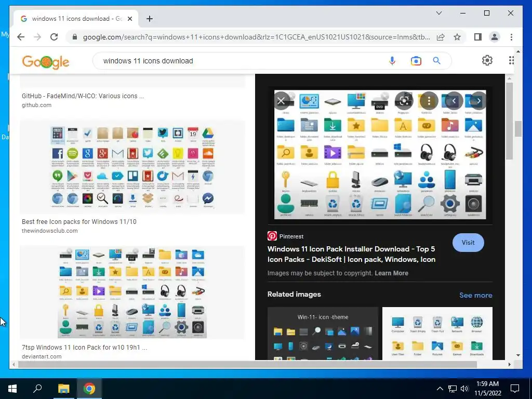This screenshot has height=399, width=532.
Task: Search by image with camera icon
Action: point(416,61)
